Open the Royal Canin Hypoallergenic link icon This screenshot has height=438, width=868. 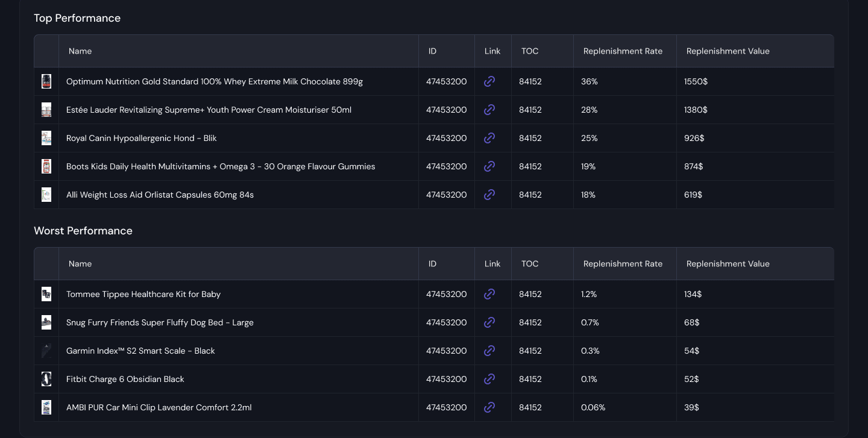[x=489, y=138]
